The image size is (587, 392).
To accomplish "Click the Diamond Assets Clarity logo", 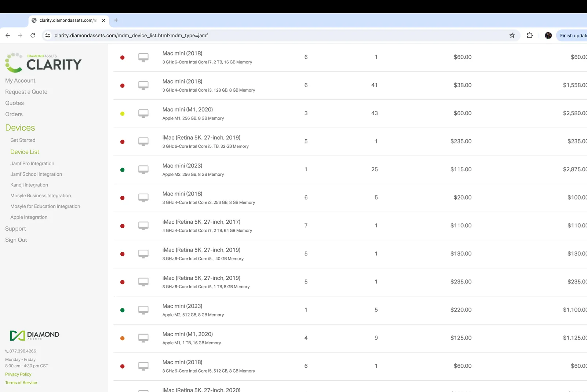I will point(43,62).
